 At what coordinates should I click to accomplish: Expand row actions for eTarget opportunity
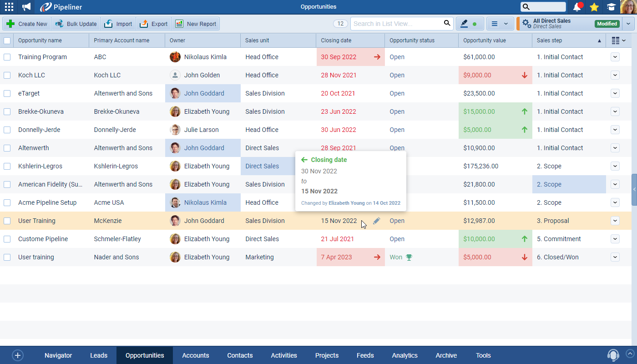[x=615, y=93]
